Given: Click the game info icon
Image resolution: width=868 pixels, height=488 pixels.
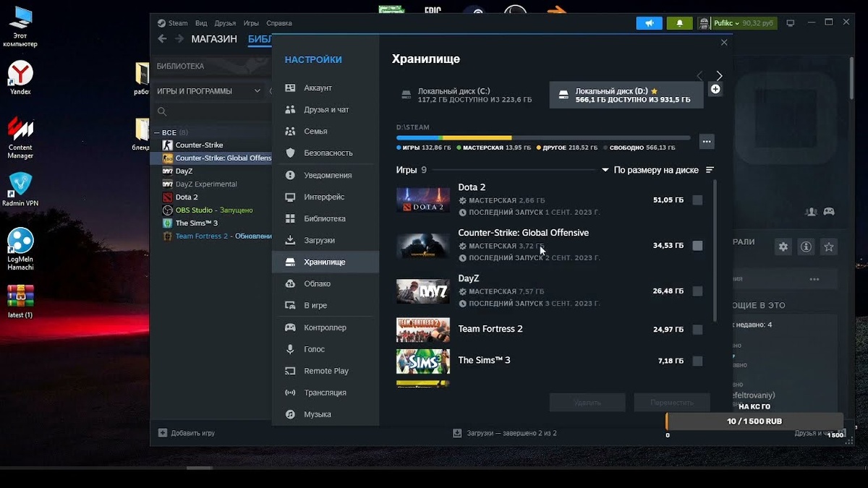Looking at the screenshot, I should [x=806, y=247].
